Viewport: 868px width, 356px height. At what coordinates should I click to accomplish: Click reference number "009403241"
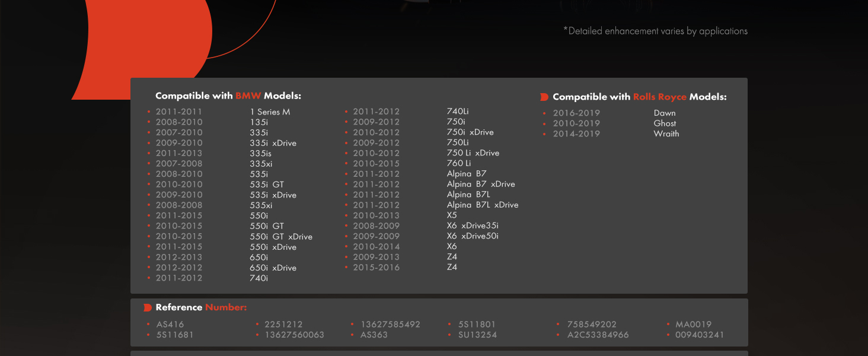coord(700,335)
